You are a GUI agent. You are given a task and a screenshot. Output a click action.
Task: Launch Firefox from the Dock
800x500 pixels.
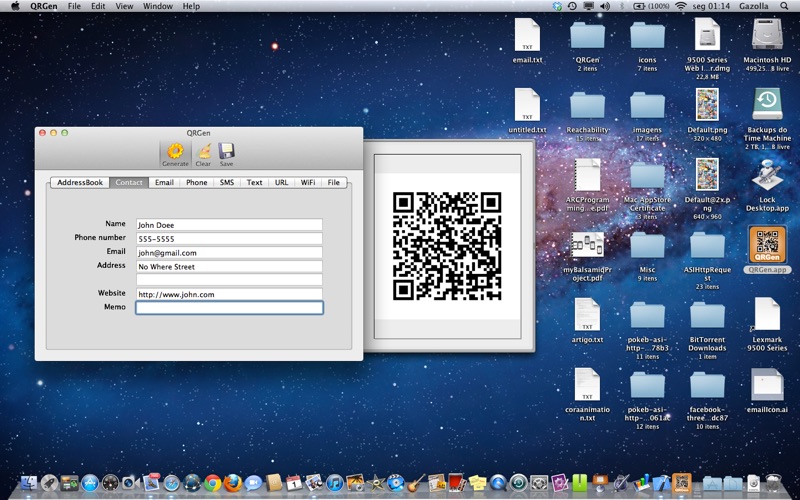click(x=233, y=483)
